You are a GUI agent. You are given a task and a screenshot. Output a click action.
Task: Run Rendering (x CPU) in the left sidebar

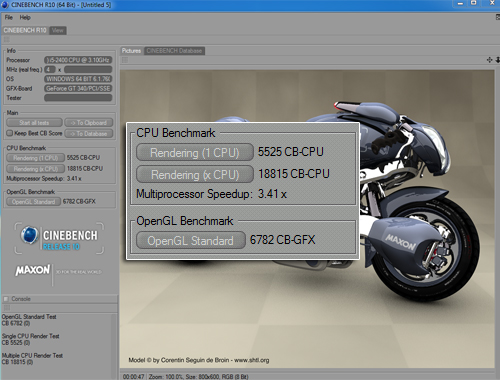coord(35,169)
